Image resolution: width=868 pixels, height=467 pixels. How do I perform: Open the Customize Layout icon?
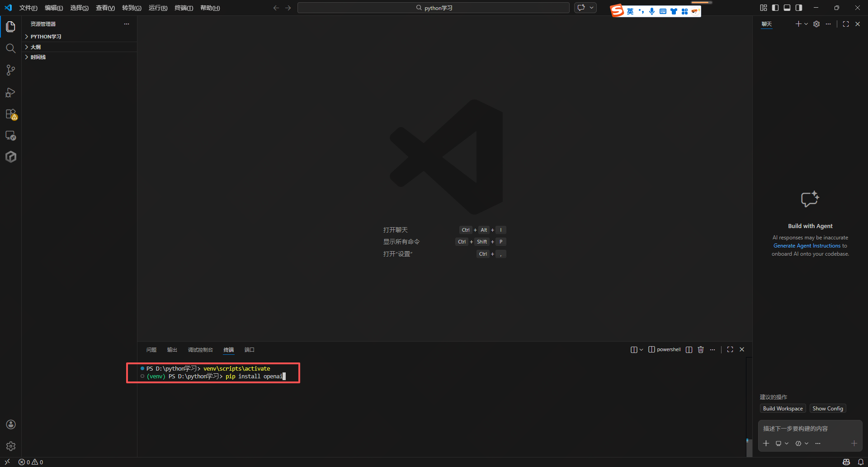[x=764, y=8]
